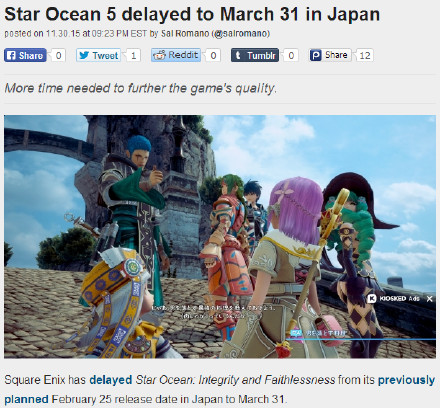The image size is (440, 408).
Task: Open the Tumblr count bubble
Action: coord(291,55)
